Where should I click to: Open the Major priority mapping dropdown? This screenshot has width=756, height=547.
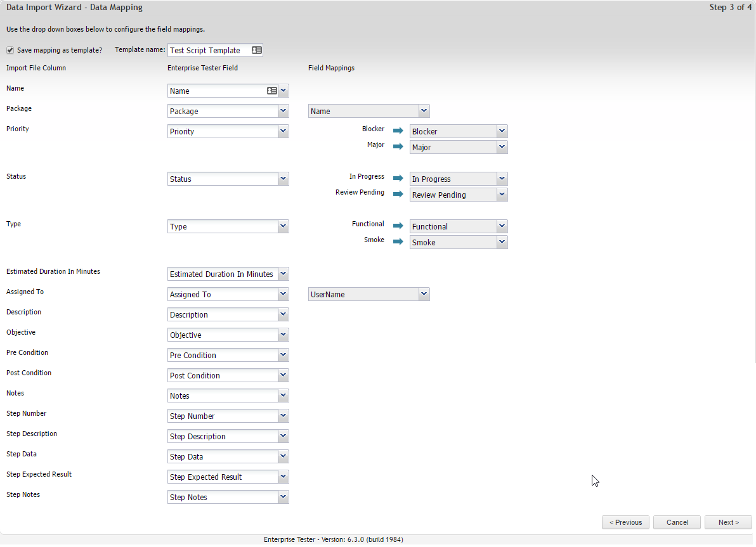coord(502,147)
